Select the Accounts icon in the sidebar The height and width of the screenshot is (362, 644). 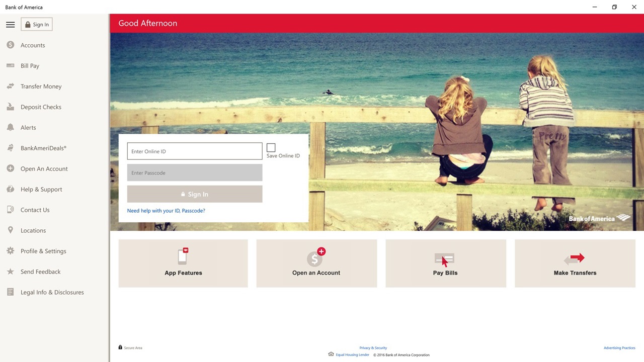10,45
